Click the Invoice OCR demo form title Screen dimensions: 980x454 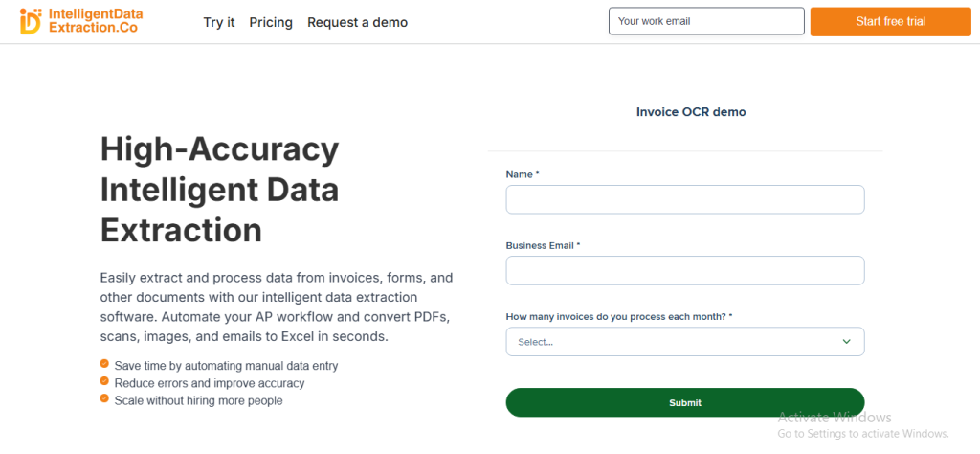(x=691, y=112)
